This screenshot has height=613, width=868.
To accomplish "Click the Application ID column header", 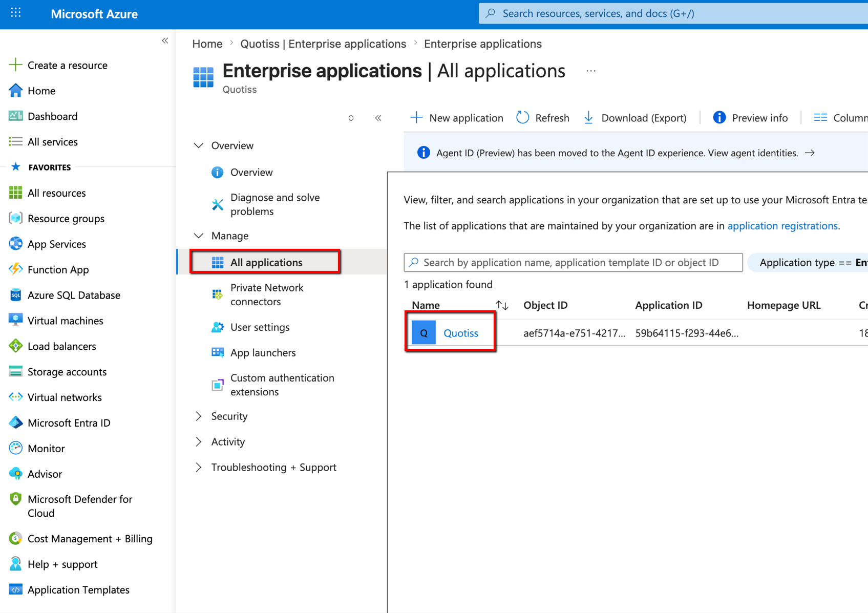I will pos(669,305).
